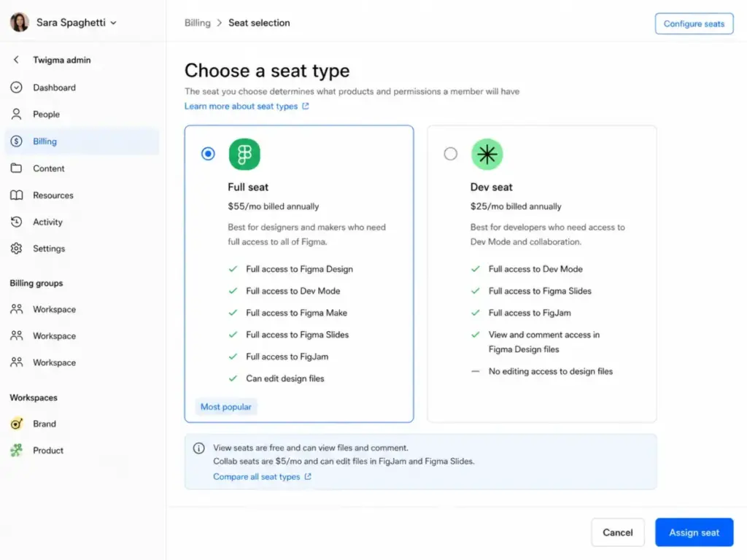Click the Billing dollar icon
The height and width of the screenshot is (560, 747).
click(16, 141)
